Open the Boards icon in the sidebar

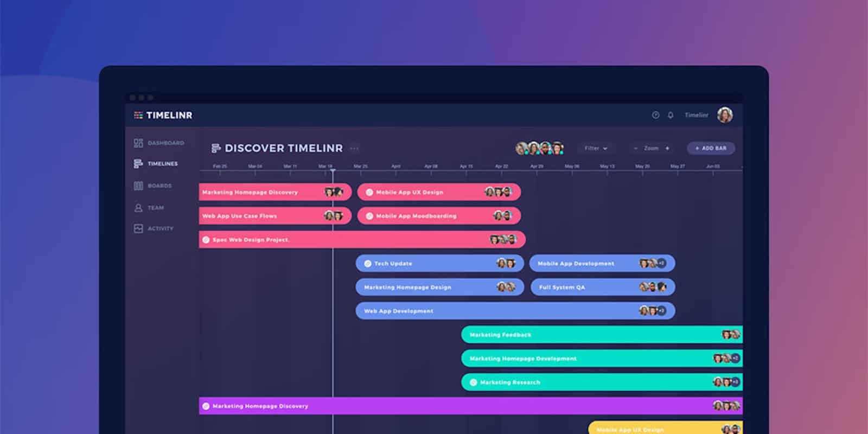coord(138,186)
